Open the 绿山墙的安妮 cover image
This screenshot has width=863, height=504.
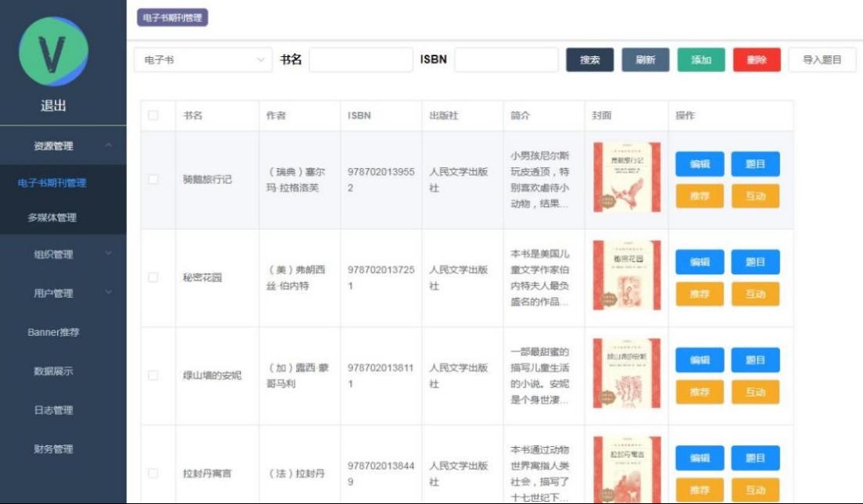pos(626,374)
